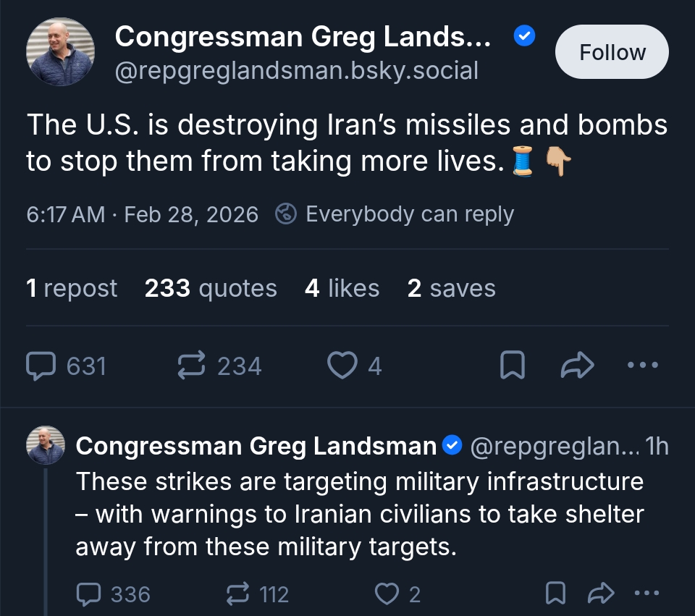Open main post's three-dot options menu
The height and width of the screenshot is (616, 695).
pos(642,366)
